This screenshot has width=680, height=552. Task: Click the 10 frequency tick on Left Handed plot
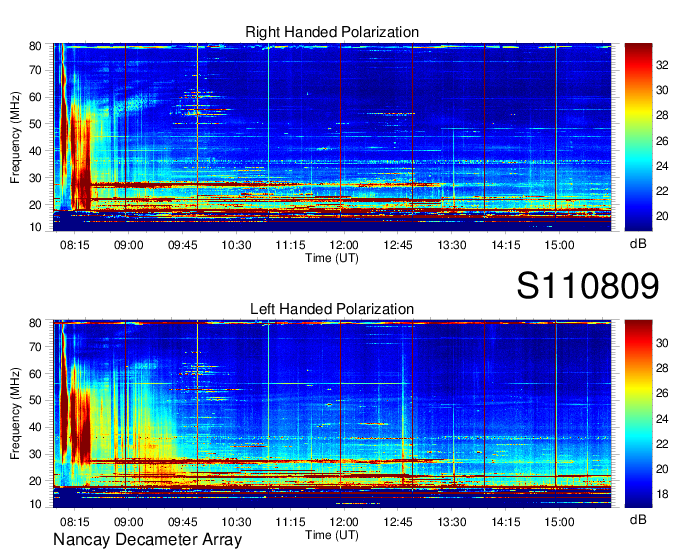click(x=35, y=504)
